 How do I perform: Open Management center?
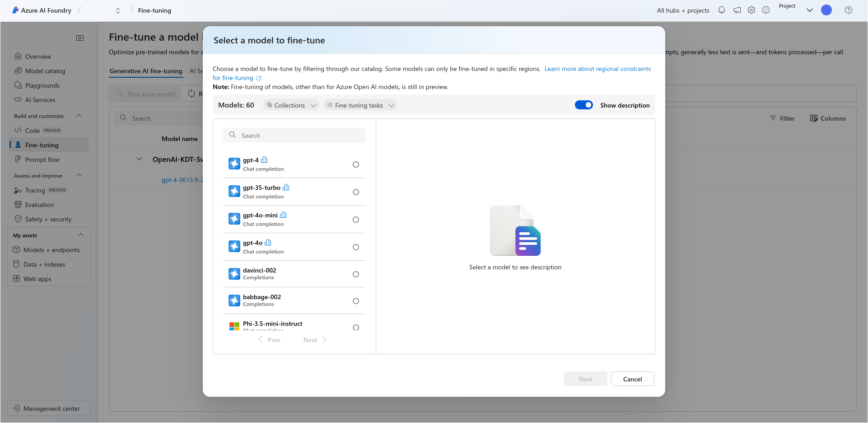tap(49, 408)
